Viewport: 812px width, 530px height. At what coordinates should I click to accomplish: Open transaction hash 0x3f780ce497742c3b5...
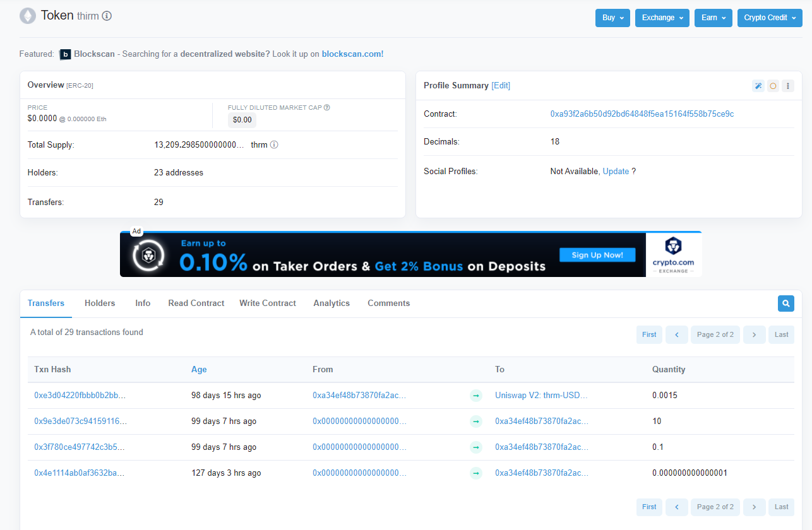tap(80, 447)
